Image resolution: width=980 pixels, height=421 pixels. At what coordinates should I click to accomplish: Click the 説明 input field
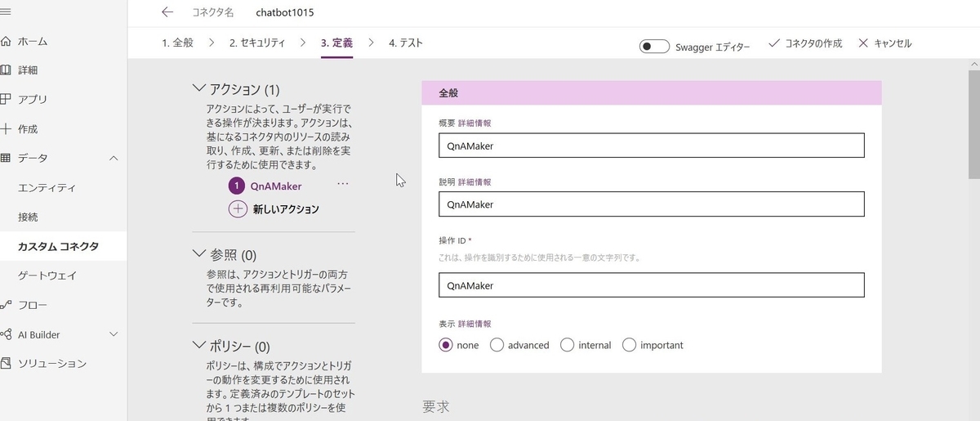coord(651,204)
